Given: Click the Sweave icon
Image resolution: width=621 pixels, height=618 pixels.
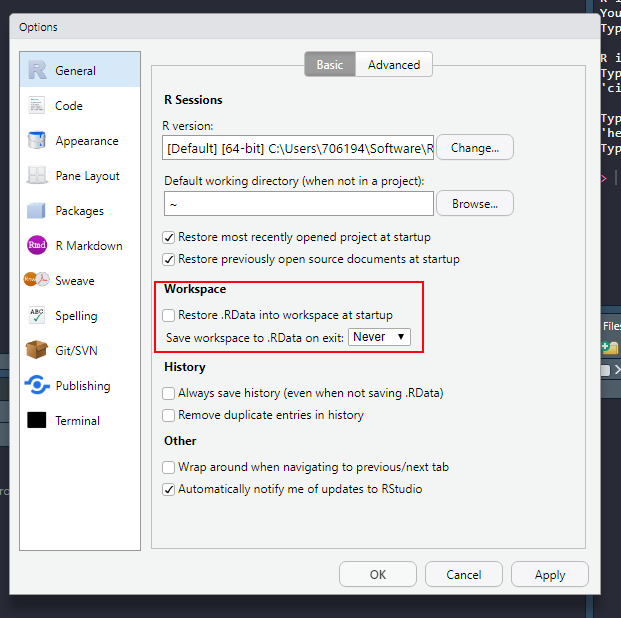Looking at the screenshot, I should tap(36, 280).
